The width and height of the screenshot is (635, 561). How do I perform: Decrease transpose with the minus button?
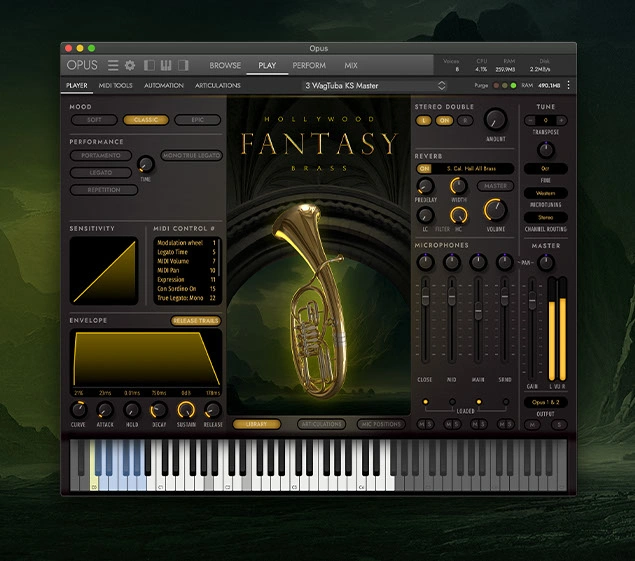[530, 120]
